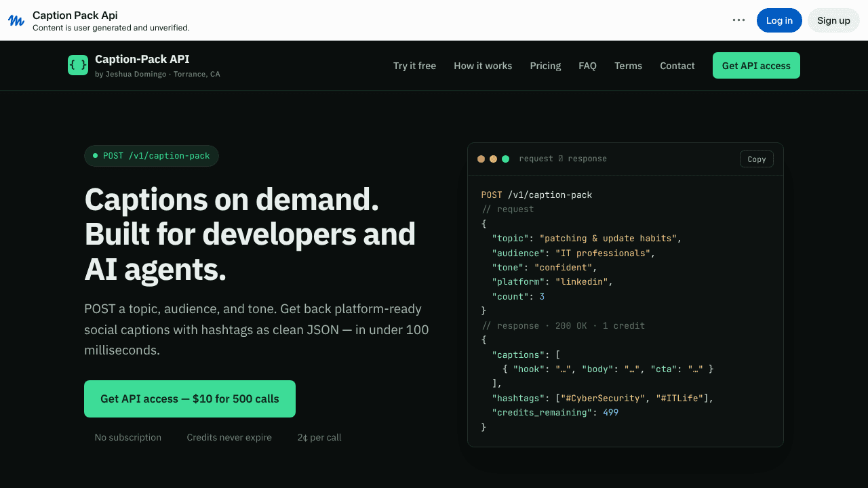This screenshot has width=868, height=488.
Task: Click 'Content is user generated and unverified.' notice
Action: [111, 28]
